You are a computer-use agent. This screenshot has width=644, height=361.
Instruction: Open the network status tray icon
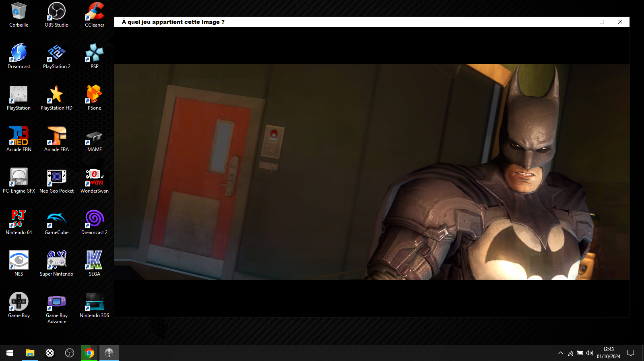(x=571, y=353)
